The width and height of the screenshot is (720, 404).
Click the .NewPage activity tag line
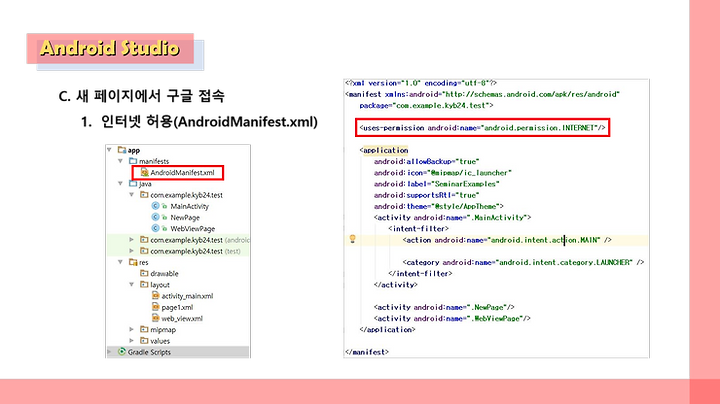click(444, 307)
